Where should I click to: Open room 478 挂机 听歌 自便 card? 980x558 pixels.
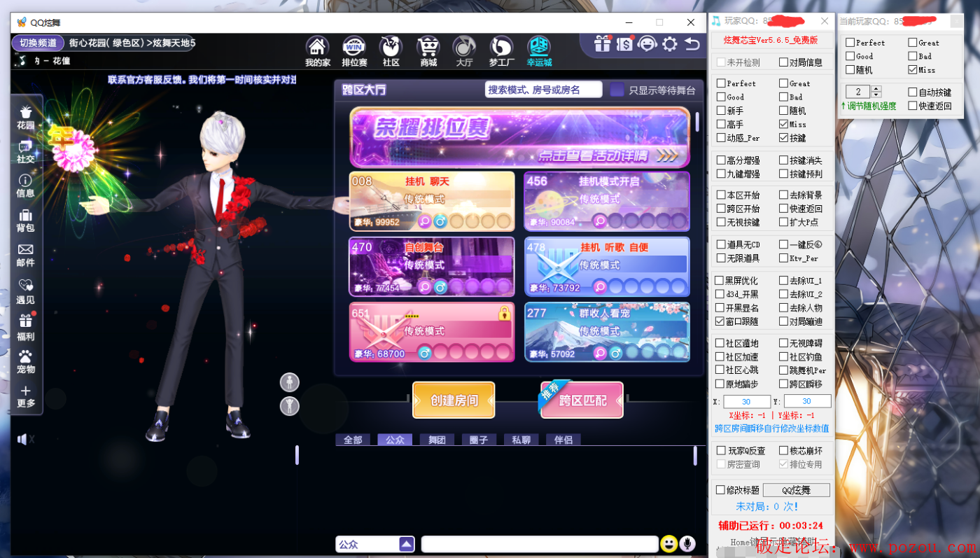coord(607,267)
